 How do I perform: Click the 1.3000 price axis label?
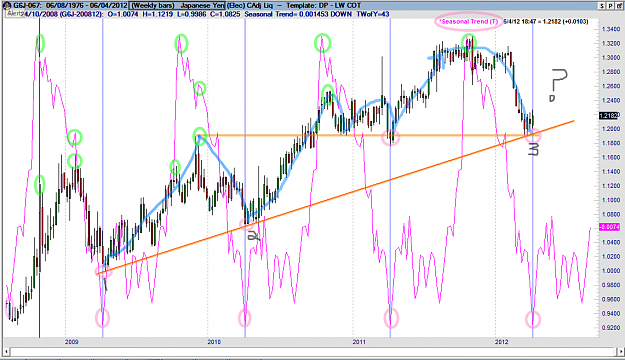(611, 57)
